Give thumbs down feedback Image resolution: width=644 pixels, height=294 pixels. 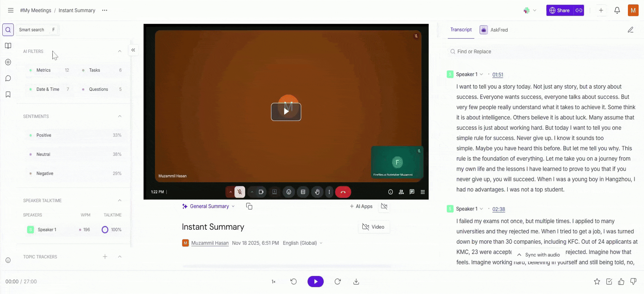pos(633,282)
